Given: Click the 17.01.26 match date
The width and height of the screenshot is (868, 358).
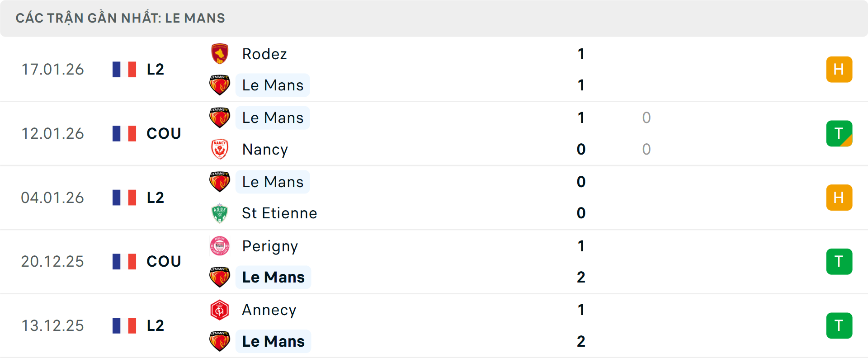Looking at the screenshot, I should pos(52,69).
